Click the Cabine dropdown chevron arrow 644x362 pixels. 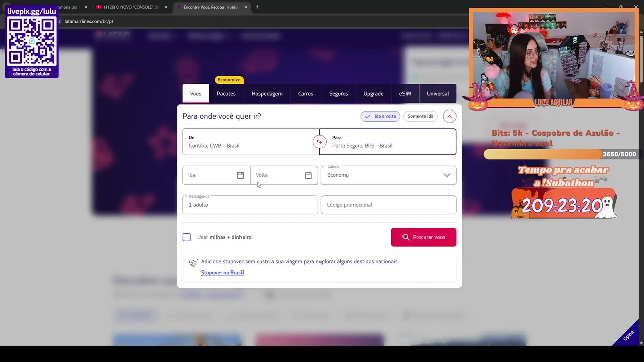(x=447, y=175)
